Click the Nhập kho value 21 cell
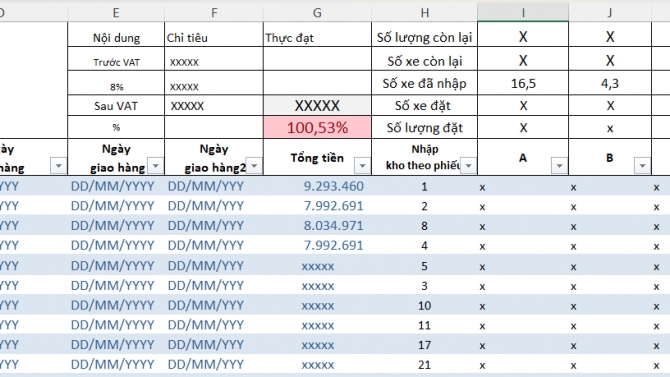Screen dimensions: 670x377 coord(424,365)
